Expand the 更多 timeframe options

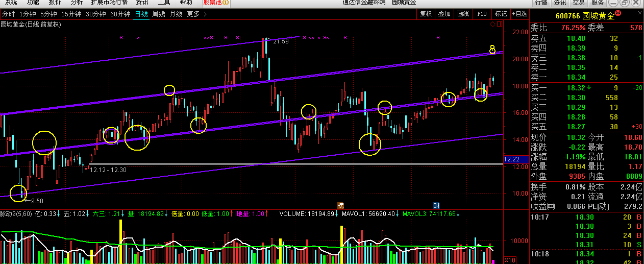click(193, 14)
